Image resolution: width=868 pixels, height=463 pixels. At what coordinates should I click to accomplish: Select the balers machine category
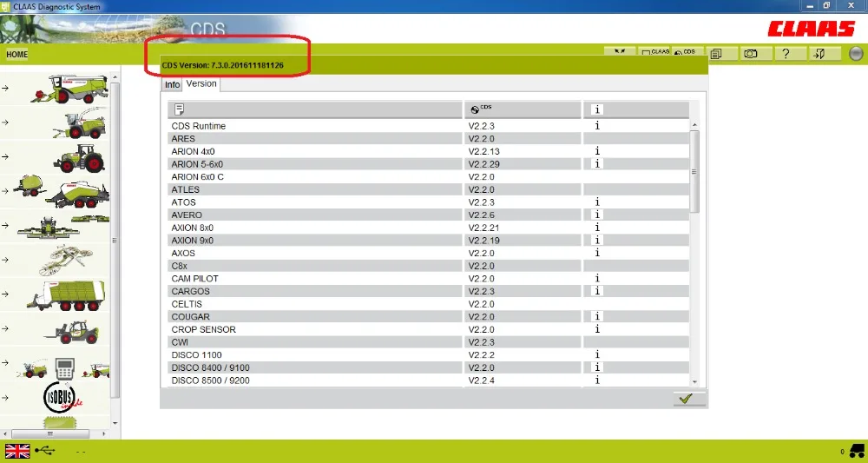pyautogui.click(x=62, y=192)
